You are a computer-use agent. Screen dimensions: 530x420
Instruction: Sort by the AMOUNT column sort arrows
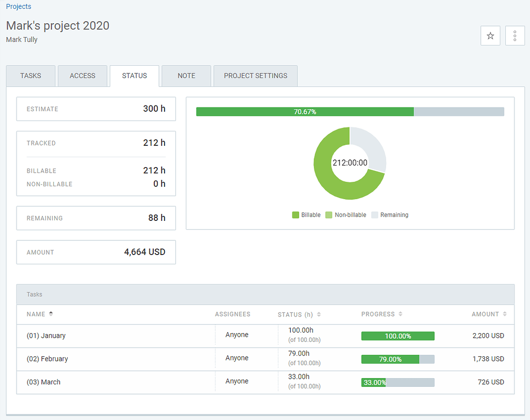(x=504, y=314)
